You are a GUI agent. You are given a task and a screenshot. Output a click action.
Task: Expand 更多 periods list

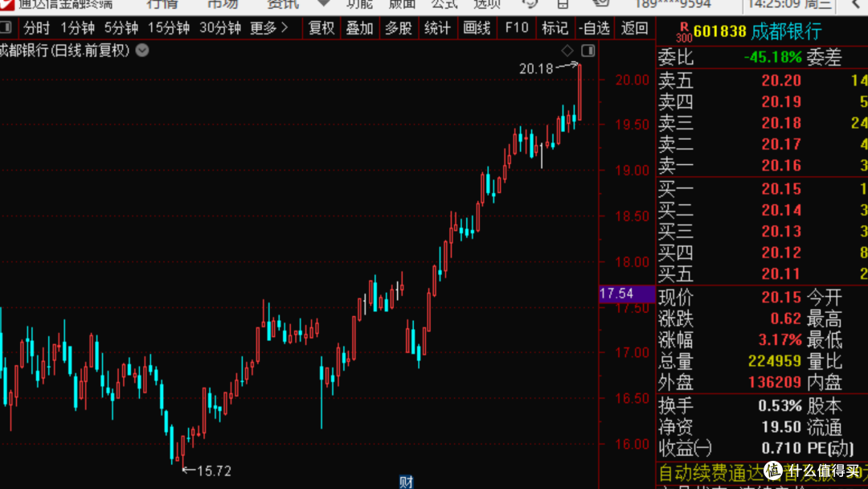(x=269, y=27)
